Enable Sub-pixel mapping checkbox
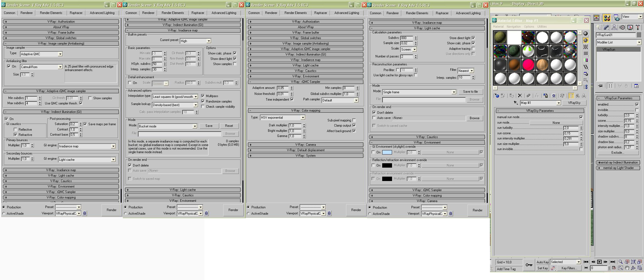 point(354,120)
